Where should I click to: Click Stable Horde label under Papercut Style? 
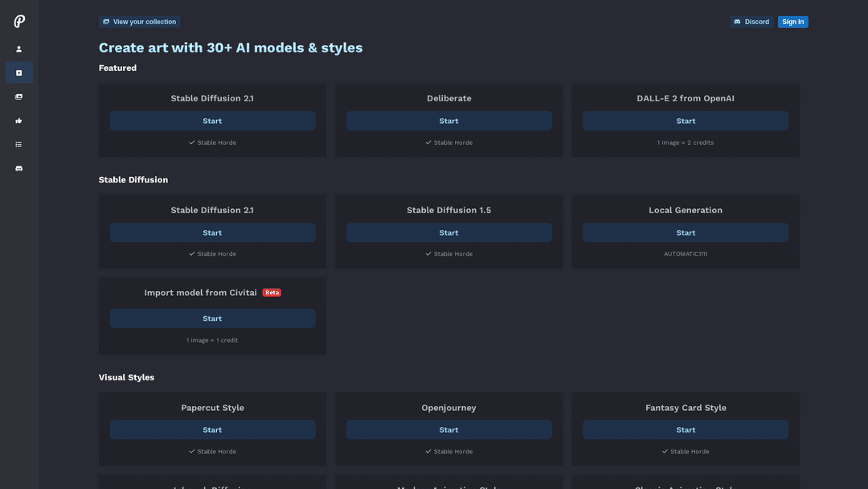[x=212, y=451]
